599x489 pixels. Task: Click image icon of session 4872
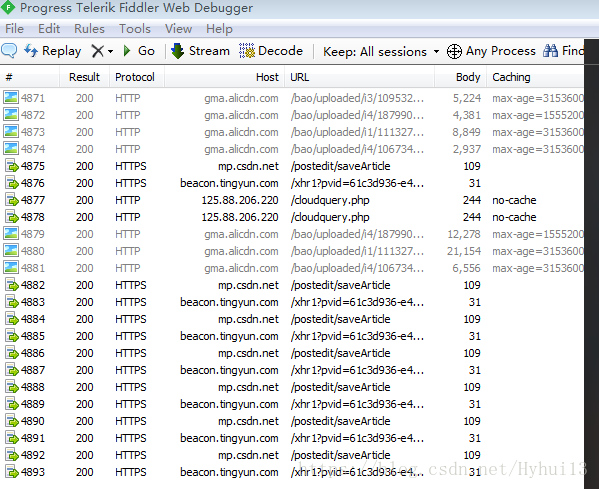(11, 114)
